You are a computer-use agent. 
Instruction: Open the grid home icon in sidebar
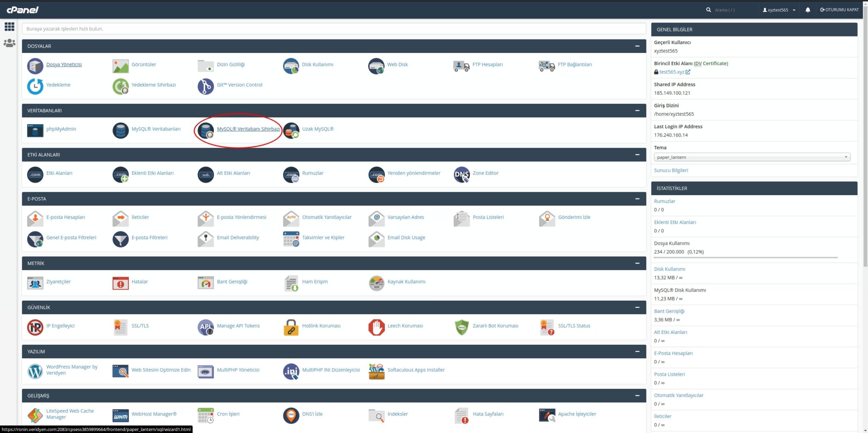pyautogui.click(x=9, y=27)
